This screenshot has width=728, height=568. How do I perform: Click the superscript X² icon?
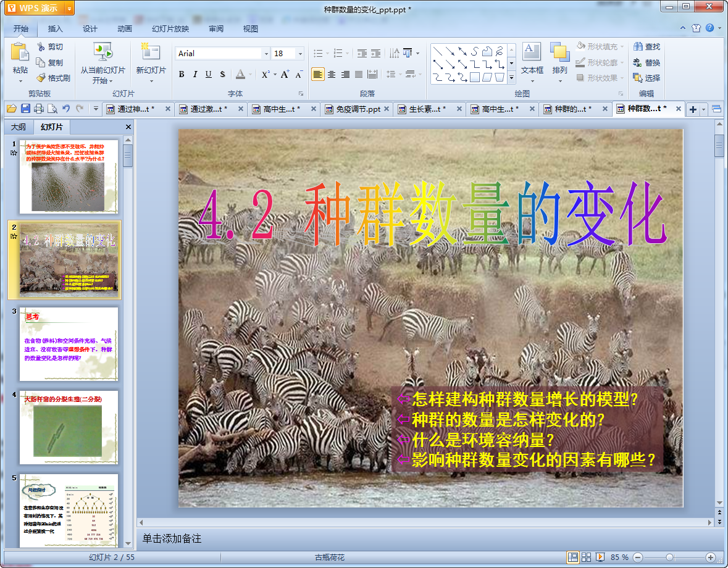tap(265, 74)
